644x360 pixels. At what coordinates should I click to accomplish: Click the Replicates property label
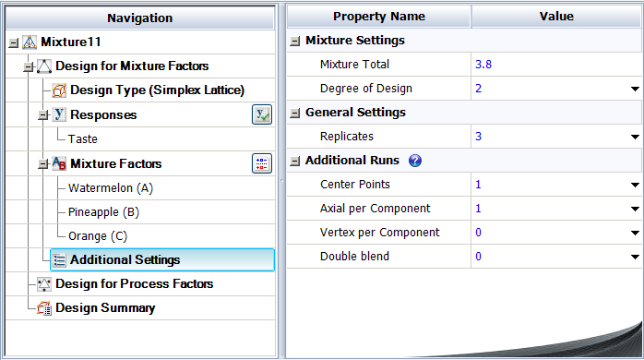pyautogui.click(x=347, y=137)
